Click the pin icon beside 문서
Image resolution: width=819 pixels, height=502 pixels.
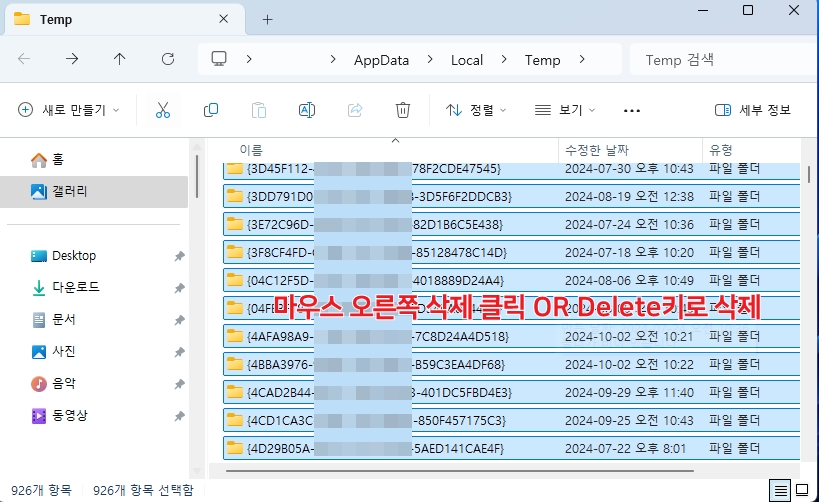(179, 320)
